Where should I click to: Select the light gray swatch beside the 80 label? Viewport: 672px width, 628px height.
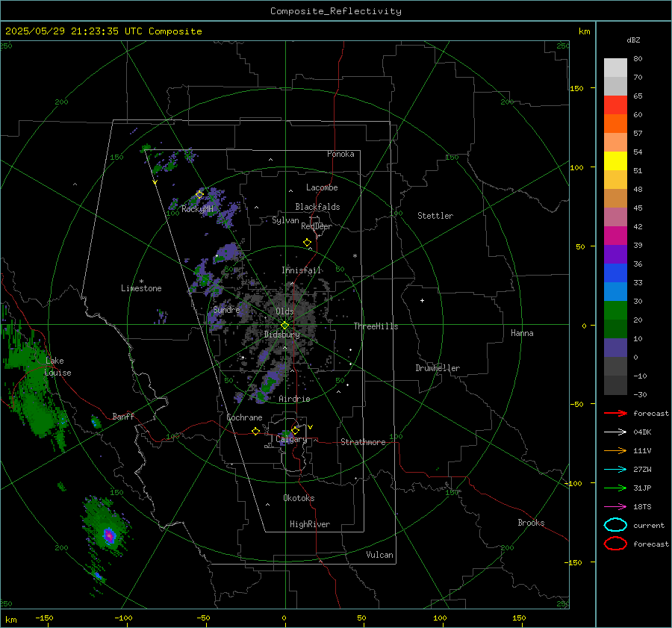[x=615, y=68]
